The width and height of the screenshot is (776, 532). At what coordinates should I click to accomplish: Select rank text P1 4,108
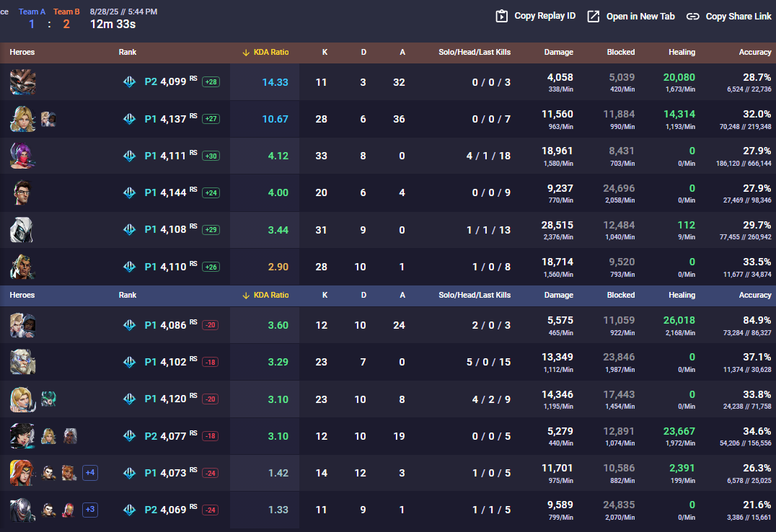[165, 230]
